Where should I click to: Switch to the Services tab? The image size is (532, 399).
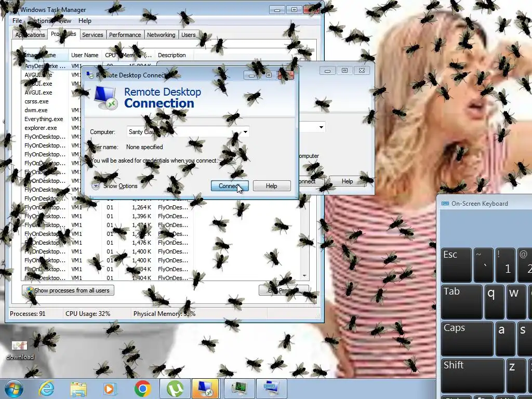[x=92, y=35]
